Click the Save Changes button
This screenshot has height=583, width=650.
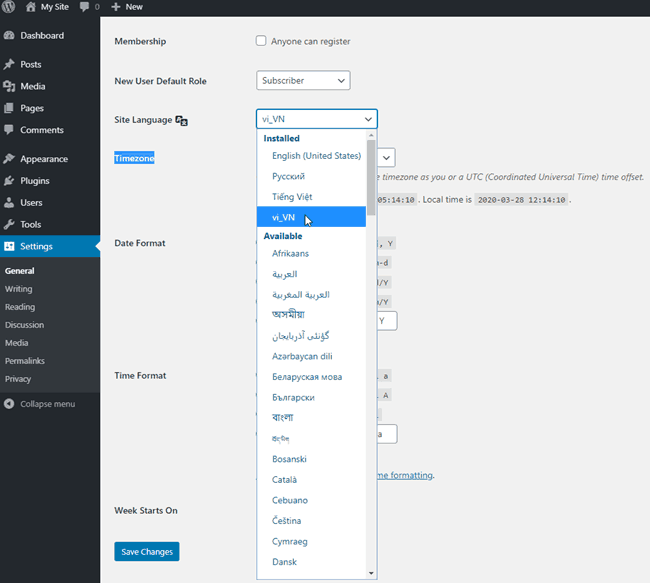[x=146, y=552]
